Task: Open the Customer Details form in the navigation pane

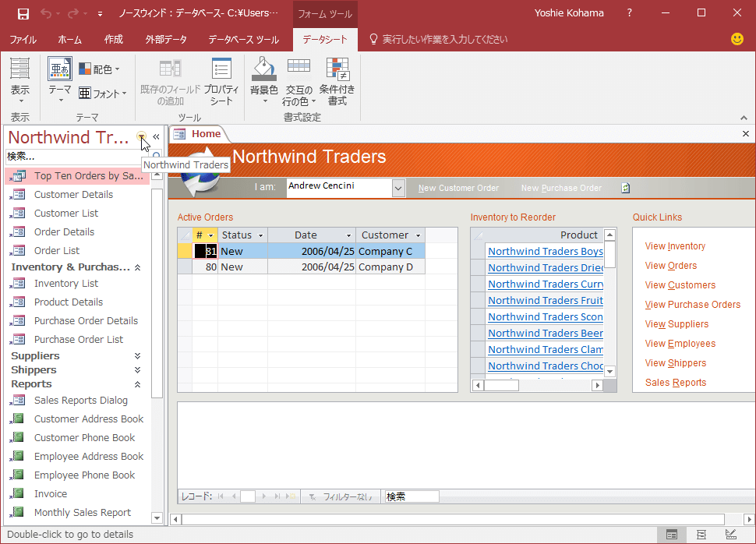Action: click(x=74, y=194)
